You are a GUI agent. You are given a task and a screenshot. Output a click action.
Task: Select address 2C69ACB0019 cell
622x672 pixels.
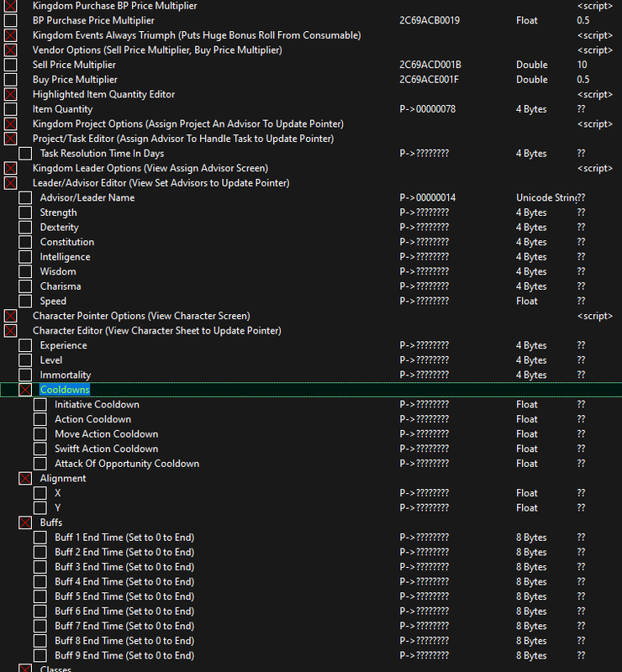point(430,20)
